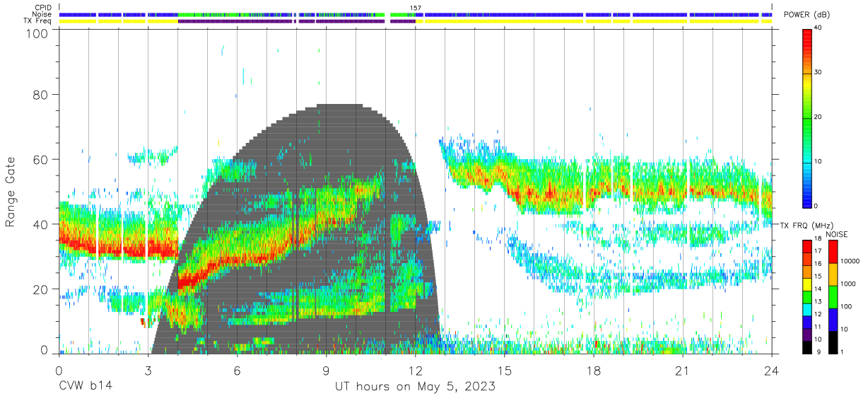This screenshot has width=868, height=401.
Task: Click x-axis tick label '15'
Action: [x=505, y=370]
